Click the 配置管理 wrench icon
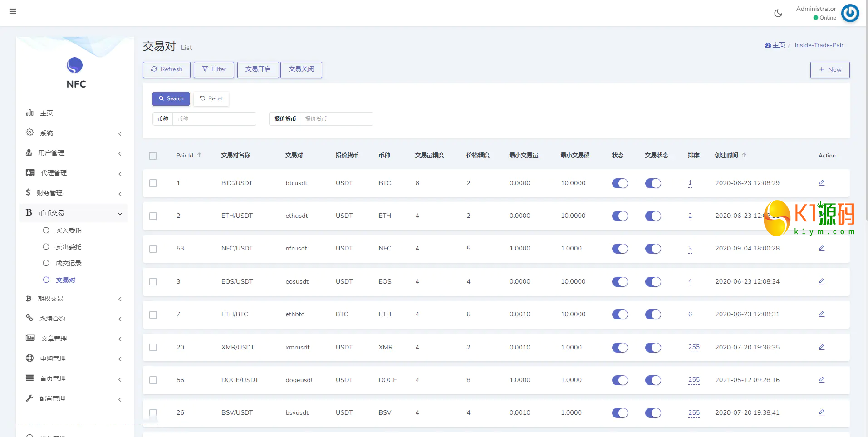868x437 pixels. 29,398
